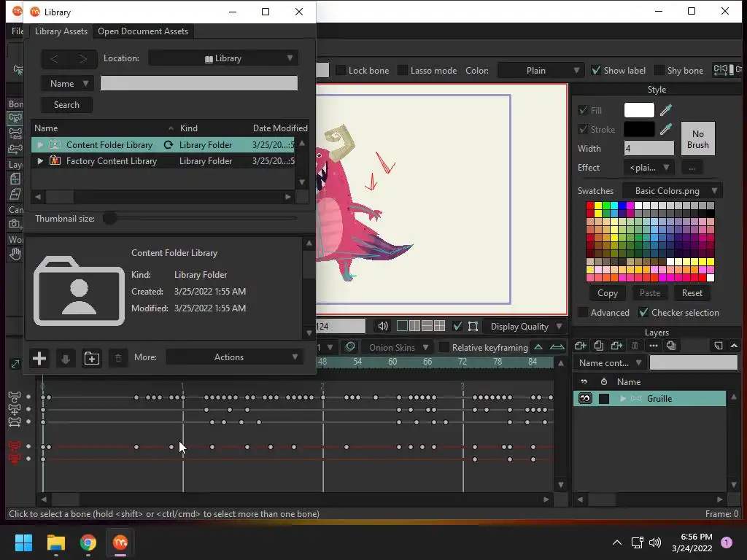Open the Location Library dropdown

click(x=223, y=58)
